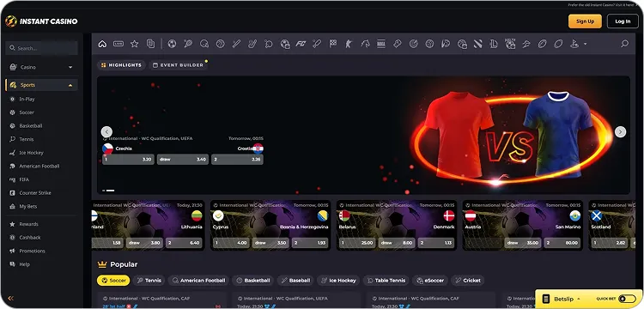Select horse racing icon in sports toolbar
This screenshot has height=309, width=644.
point(365,44)
